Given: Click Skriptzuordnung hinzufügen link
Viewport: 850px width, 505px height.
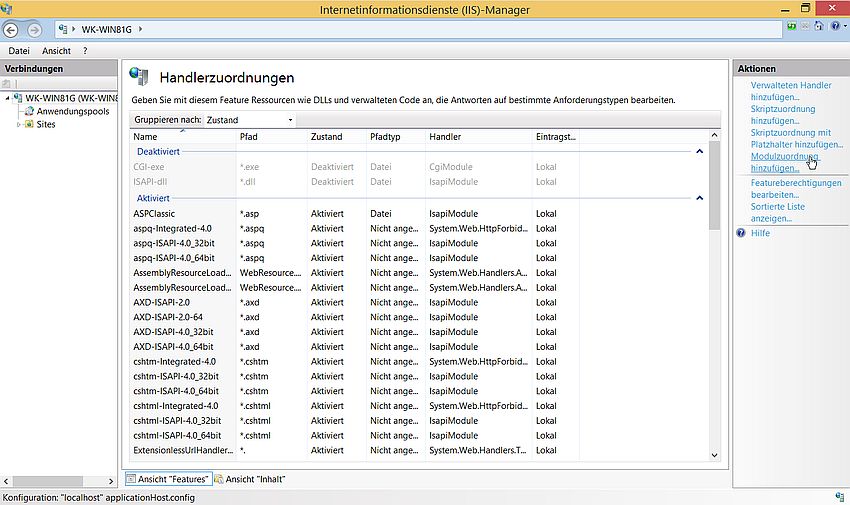Looking at the screenshot, I should point(783,115).
